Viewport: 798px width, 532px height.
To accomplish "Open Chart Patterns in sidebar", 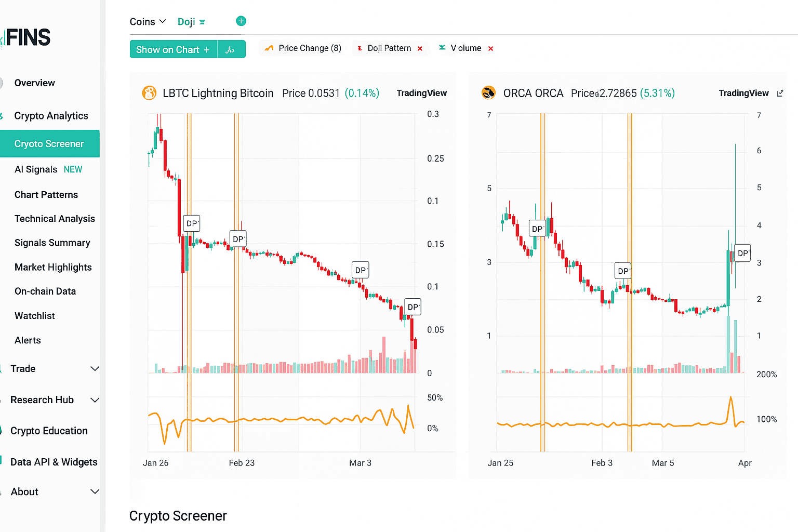I will (x=46, y=195).
